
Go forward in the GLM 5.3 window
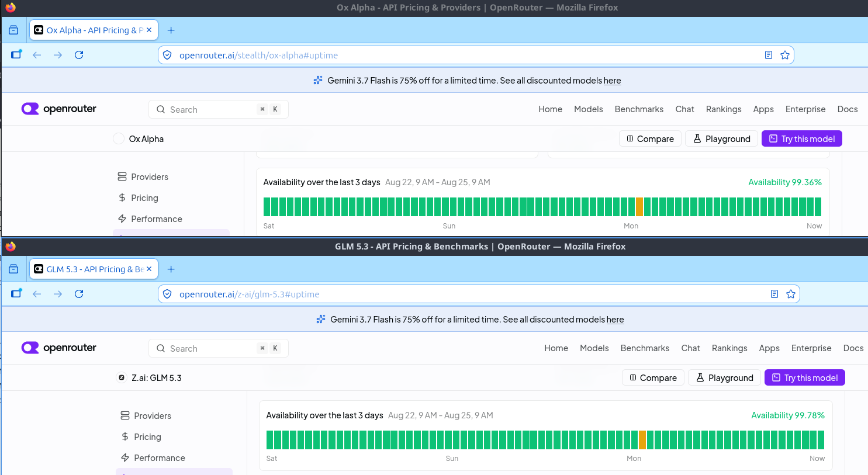click(x=58, y=294)
